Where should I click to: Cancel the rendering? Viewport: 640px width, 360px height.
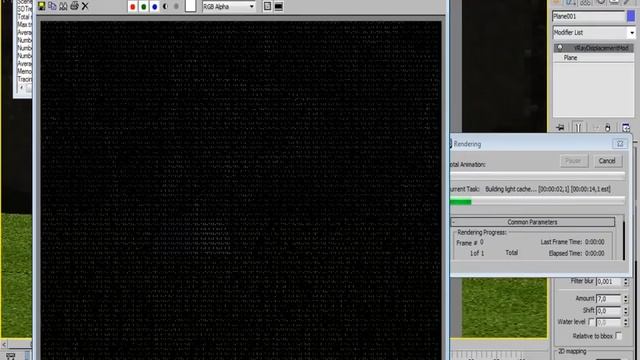pos(607,161)
